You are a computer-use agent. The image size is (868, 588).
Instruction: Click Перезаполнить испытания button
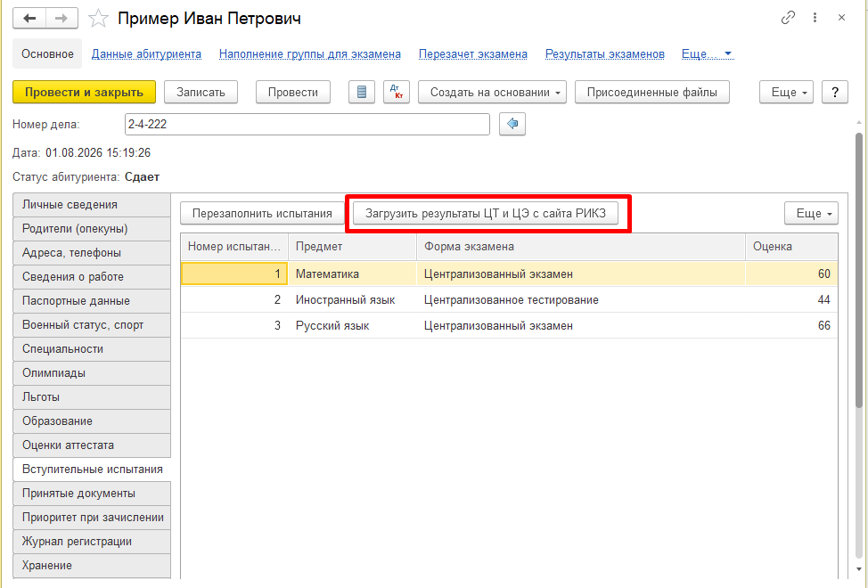[x=262, y=214]
